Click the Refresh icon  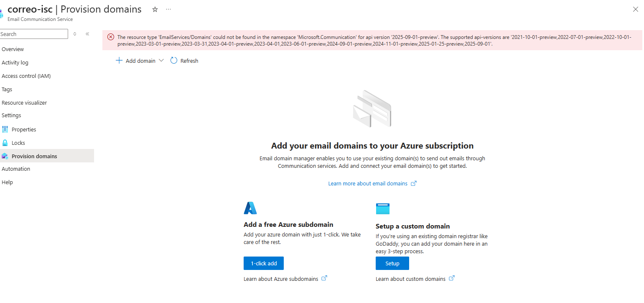click(174, 61)
